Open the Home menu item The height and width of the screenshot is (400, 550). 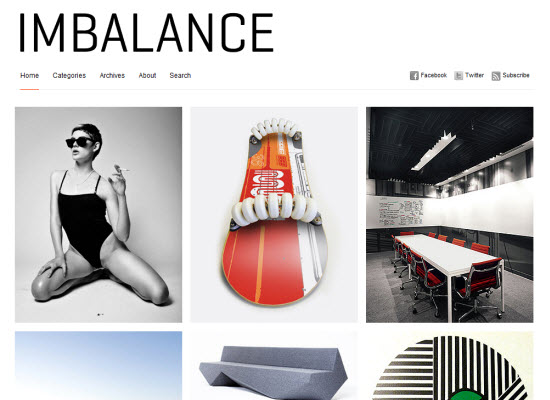29,75
